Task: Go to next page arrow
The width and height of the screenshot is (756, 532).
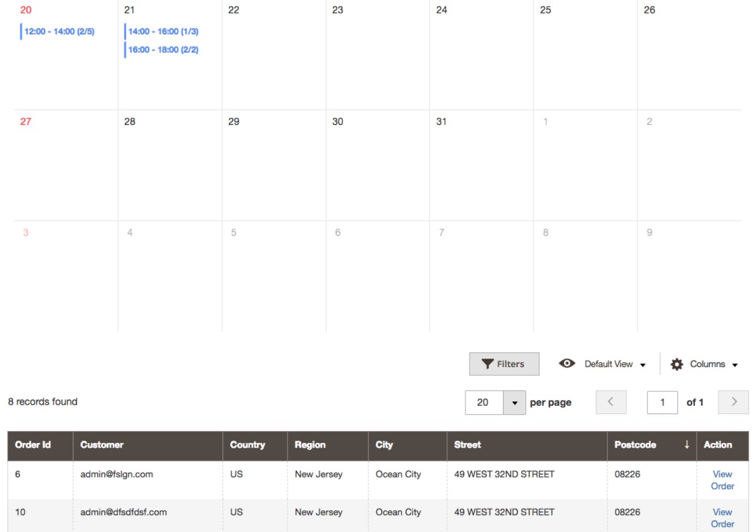Action: pyautogui.click(x=734, y=402)
